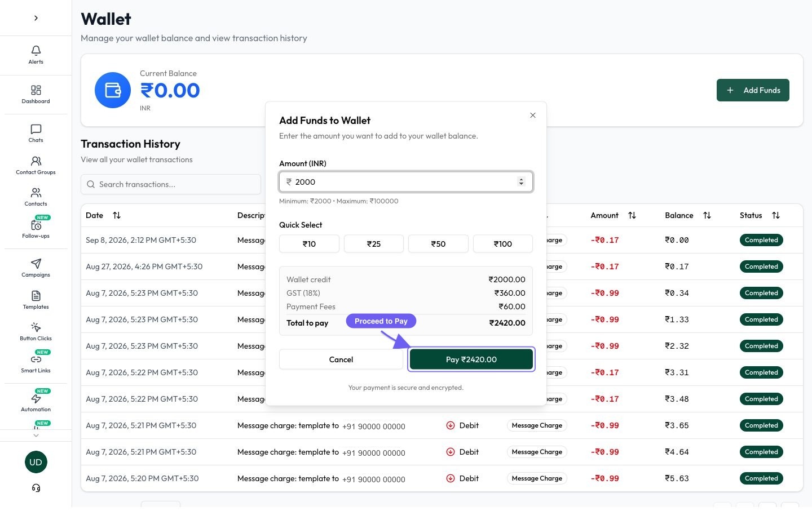Open Templates in the sidebar
The image size is (812, 511).
pos(36,300)
